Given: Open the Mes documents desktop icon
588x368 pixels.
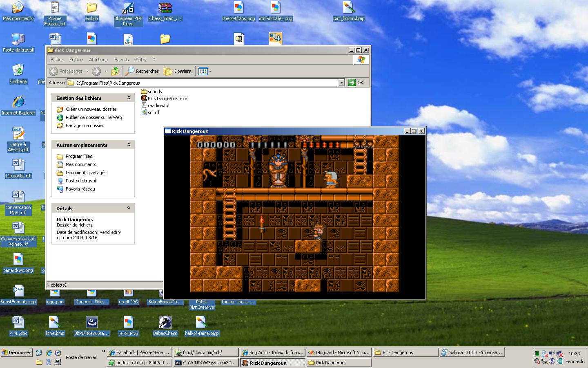Looking at the screenshot, I should point(18,11).
